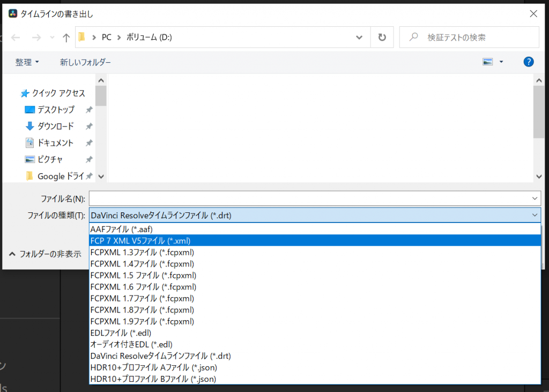Choose FCPXML 1.3ファイル option
The height and width of the screenshot is (392, 549).
[315, 252]
